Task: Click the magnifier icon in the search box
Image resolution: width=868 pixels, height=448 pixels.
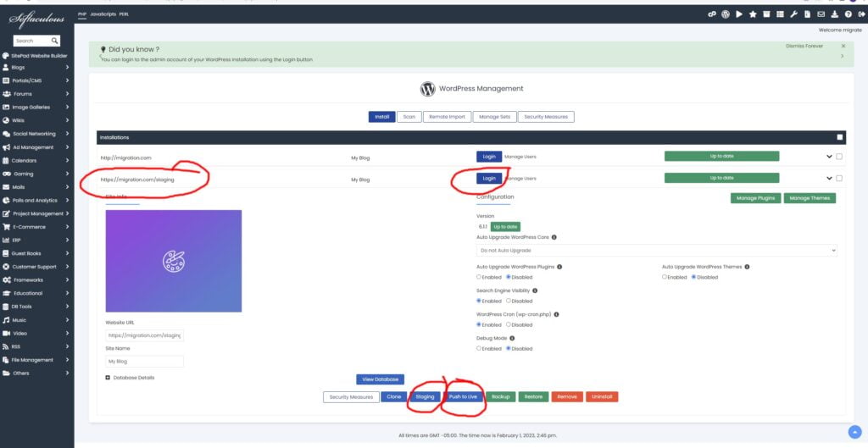Action: coord(54,41)
